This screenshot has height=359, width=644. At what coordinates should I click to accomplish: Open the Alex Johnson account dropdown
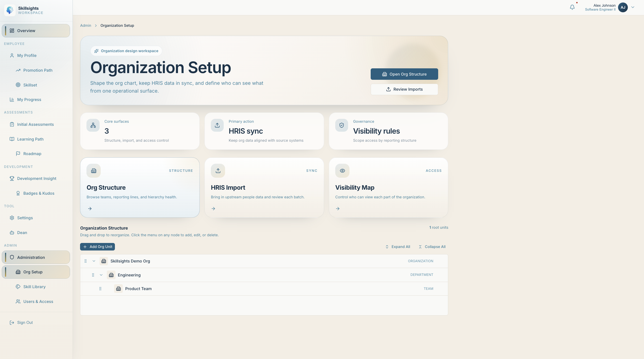click(x=633, y=8)
